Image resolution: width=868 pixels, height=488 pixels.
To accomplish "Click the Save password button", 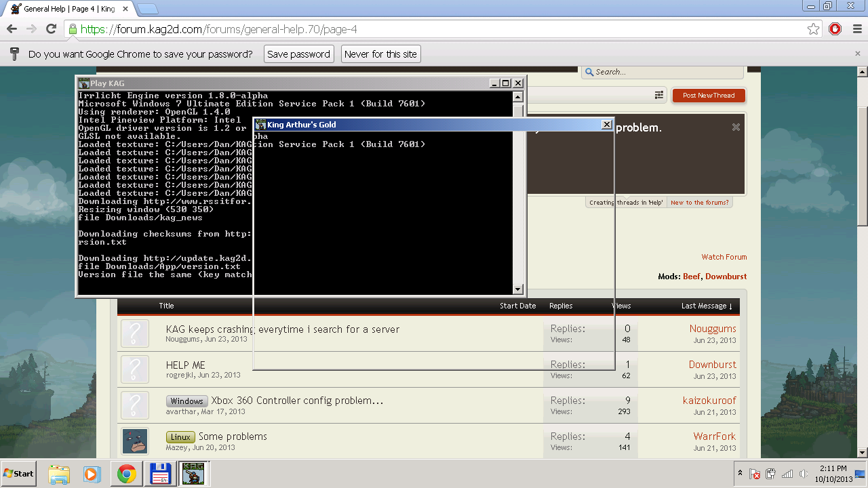I will [x=298, y=54].
